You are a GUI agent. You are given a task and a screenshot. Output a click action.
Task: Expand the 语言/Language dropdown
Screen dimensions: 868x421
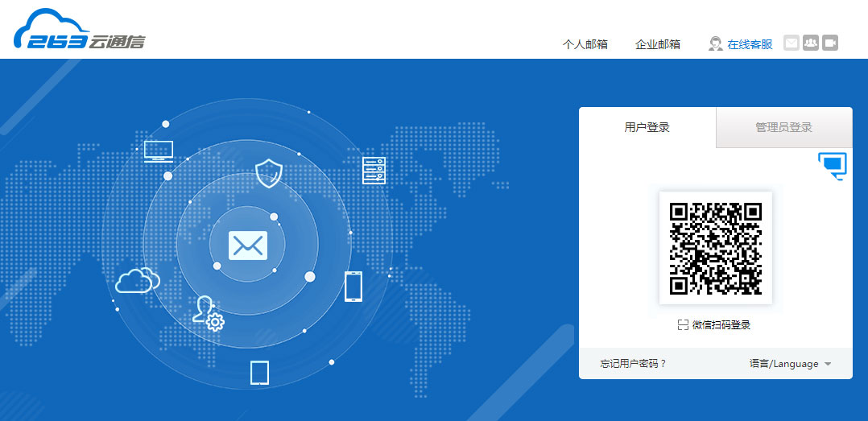coord(791,364)
